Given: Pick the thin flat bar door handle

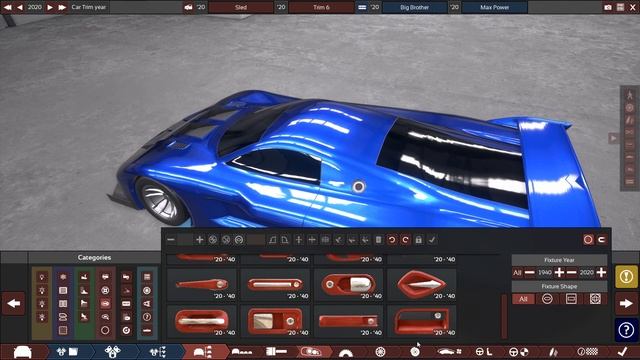Looking at the screenshot, I should click(348, 321).
